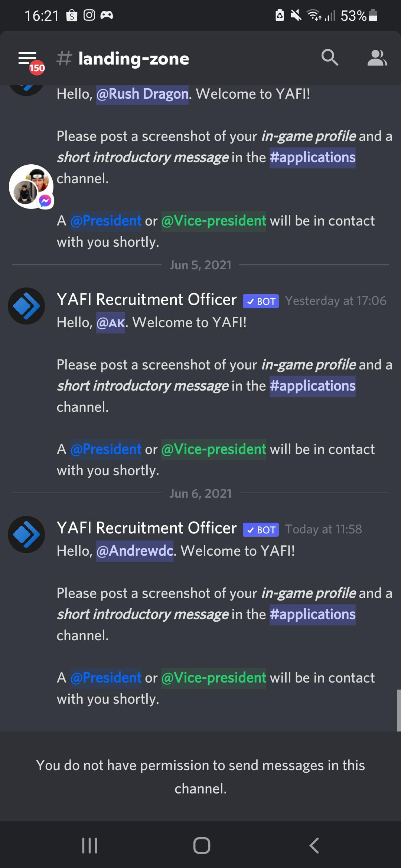401x868 pixels.
Task: Tap @President role mention in Andrewdc message
Action: [x=106, y=678]
